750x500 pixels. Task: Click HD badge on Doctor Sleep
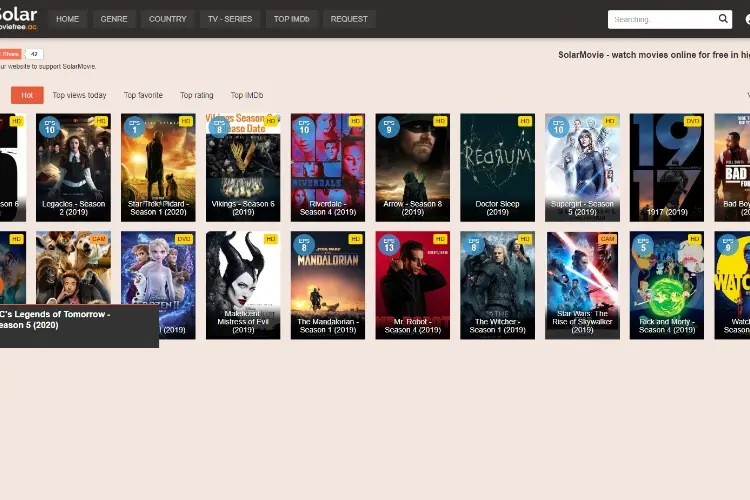(525, 122)
